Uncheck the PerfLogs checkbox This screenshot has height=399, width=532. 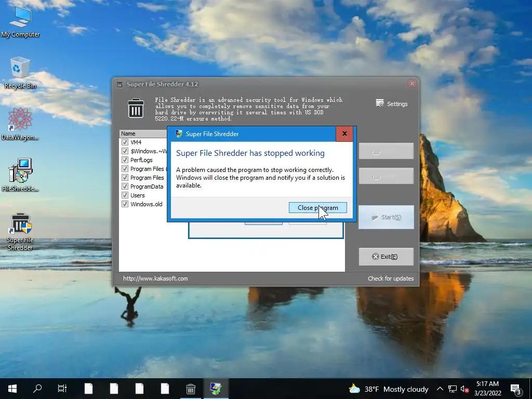click(125, 160)
